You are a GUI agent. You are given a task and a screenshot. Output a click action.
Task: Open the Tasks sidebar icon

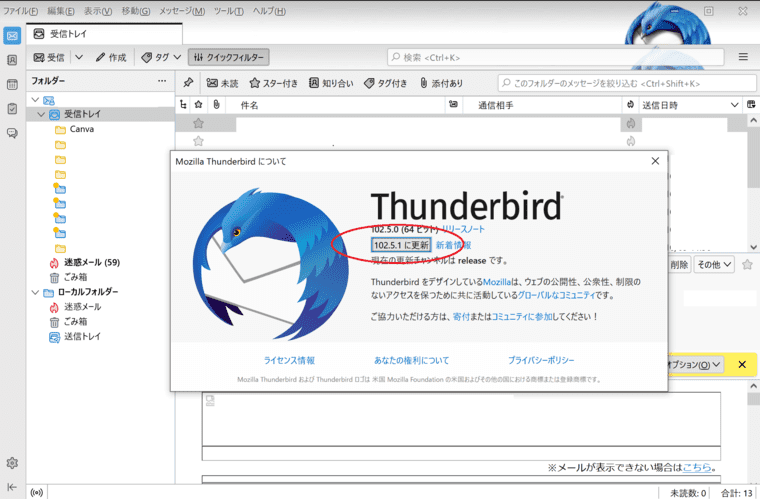click(x=12, y=109)
